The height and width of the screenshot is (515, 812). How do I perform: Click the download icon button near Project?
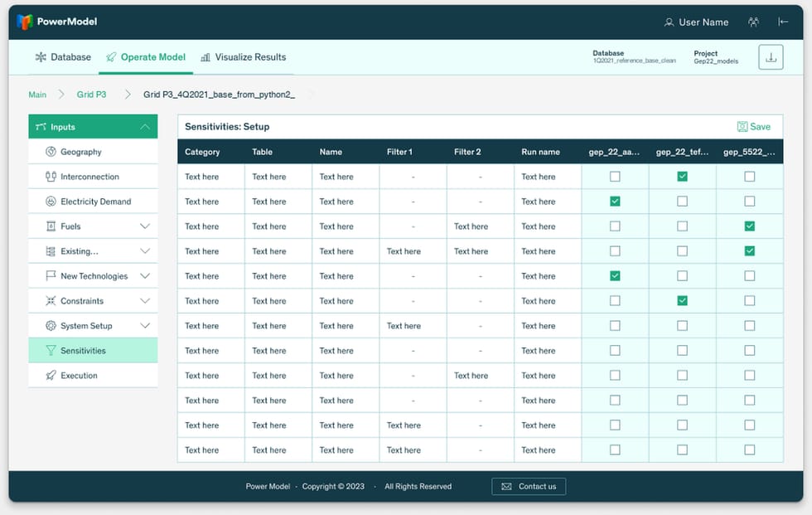(x=771, y=57)
